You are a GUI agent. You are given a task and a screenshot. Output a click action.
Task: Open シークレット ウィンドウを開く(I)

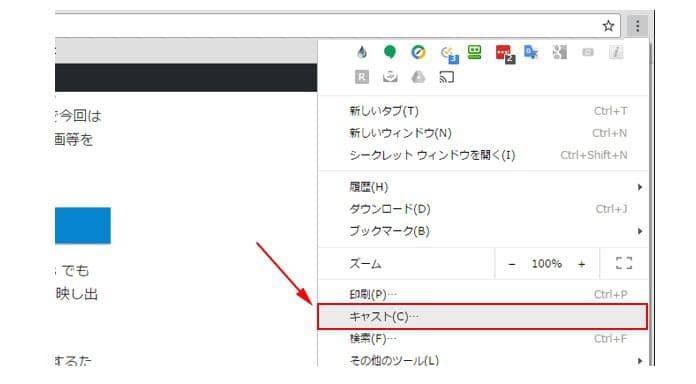tap(483, 155)
